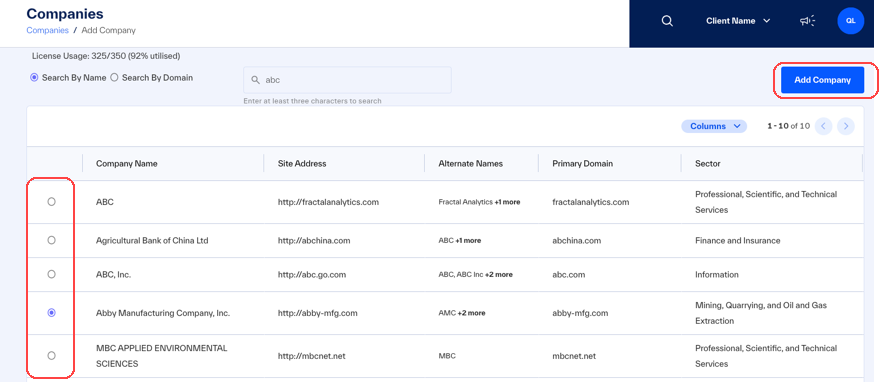Click Finance and Insurance sector cell
The image size is (889, 382).
[738, 240]
